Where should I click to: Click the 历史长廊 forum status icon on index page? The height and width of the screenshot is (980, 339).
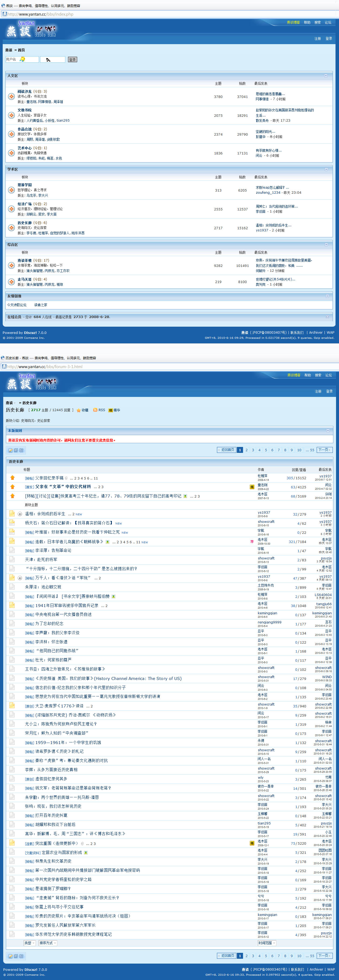[x=11, y=227]
